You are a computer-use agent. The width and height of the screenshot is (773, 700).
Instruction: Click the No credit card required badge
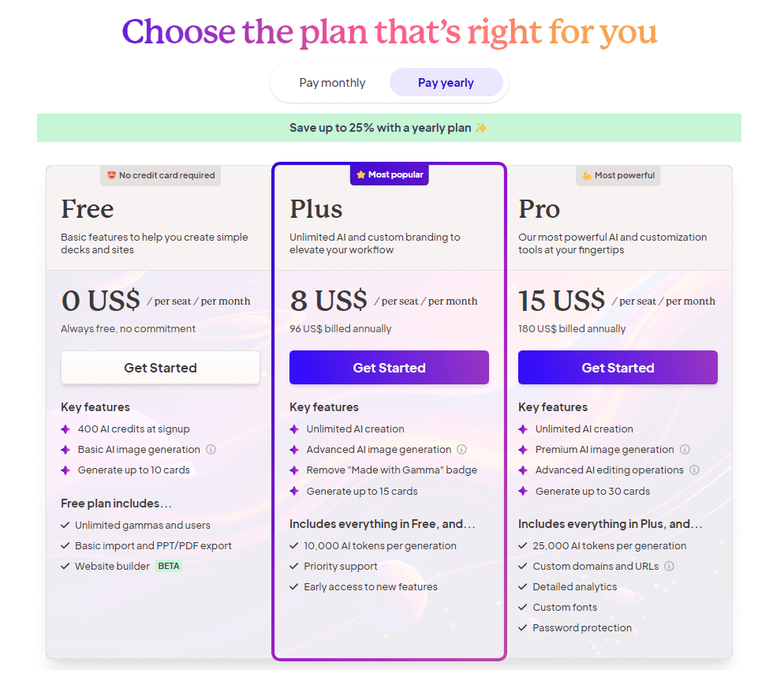(x=160, y=175)
